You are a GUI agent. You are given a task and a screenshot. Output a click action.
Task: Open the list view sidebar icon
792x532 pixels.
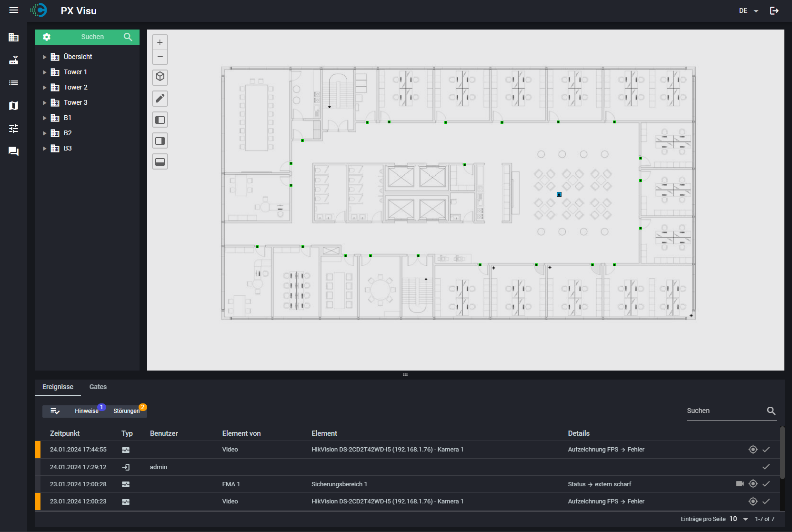pyautogui.click(x=14, y=83)
